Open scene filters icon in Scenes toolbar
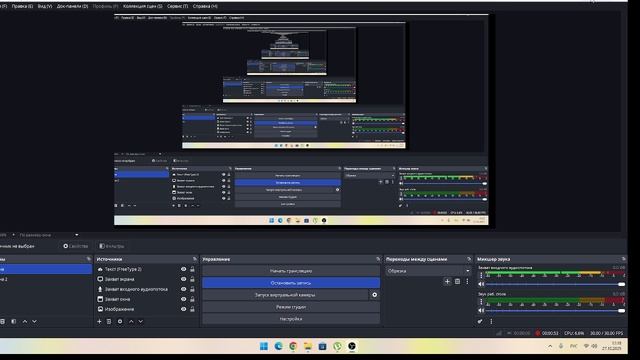This screenshot has width=640, height=360. tap(13, 322)
